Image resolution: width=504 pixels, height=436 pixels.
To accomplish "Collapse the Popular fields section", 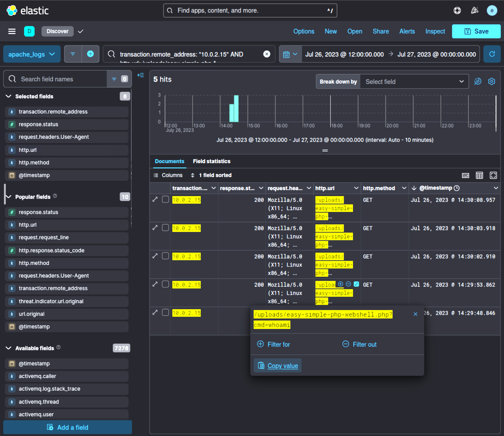I will [8, 197].
